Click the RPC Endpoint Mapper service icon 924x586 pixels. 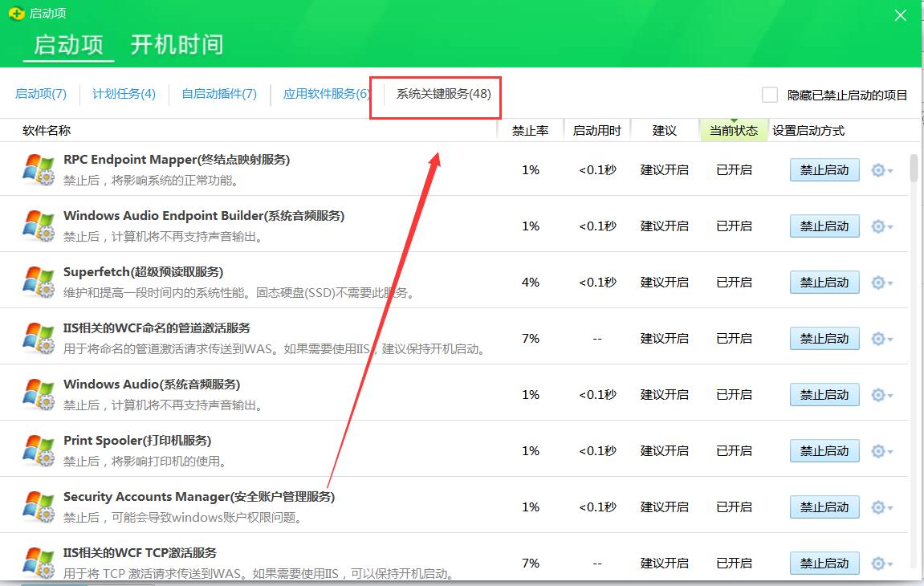(38, 169)
